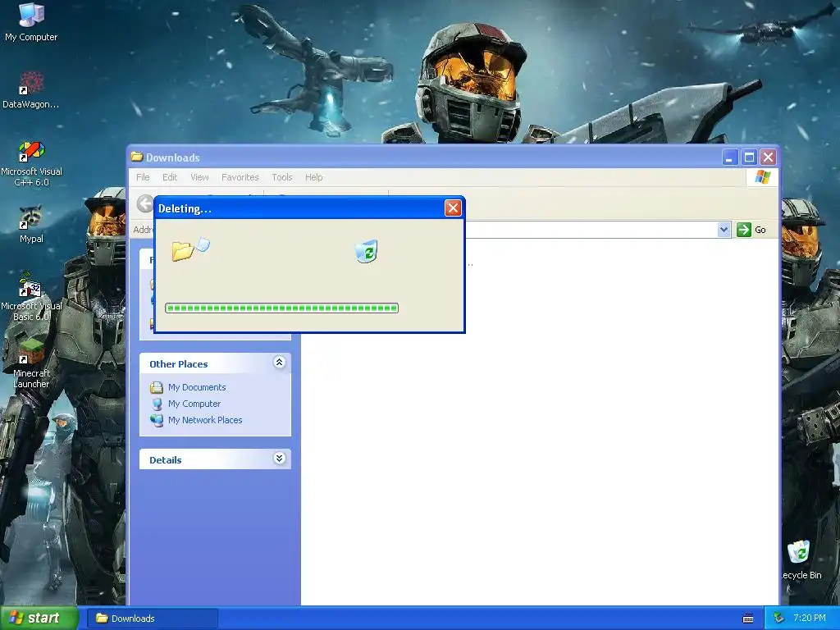Open the View menu

[x=199, y=177]
